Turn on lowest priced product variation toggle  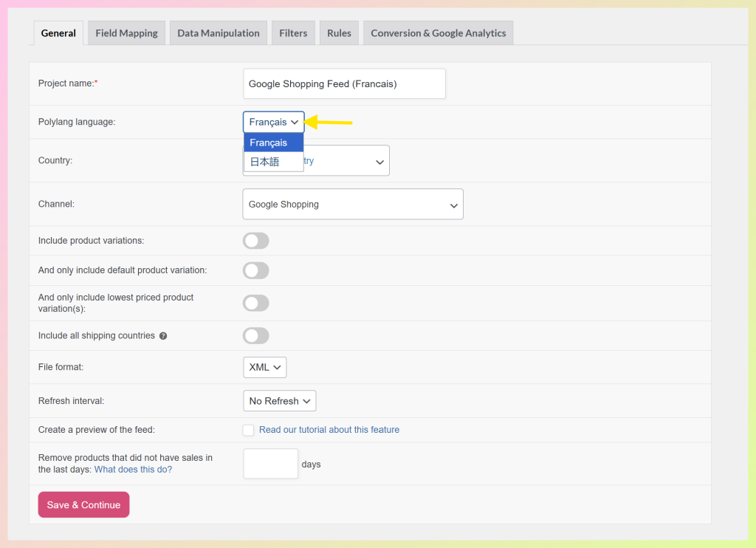point(255,303)
